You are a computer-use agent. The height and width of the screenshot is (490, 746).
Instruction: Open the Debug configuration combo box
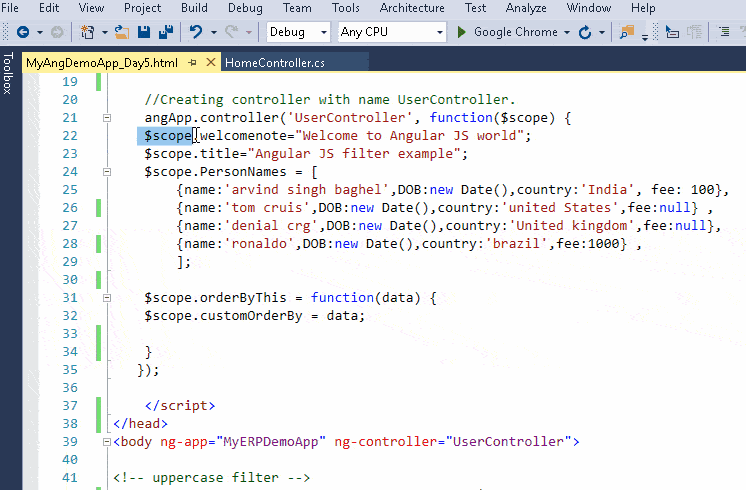coord(298,32)
